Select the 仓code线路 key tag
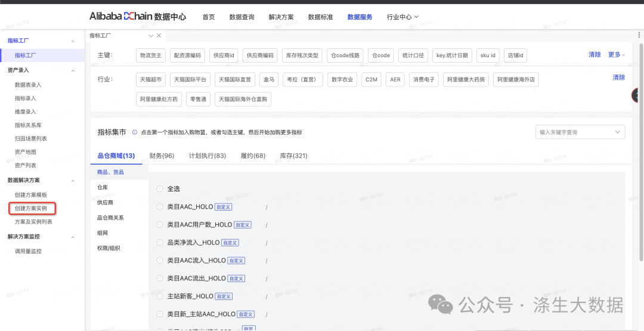This screenshot has height=331, width=644. [345, 55]
